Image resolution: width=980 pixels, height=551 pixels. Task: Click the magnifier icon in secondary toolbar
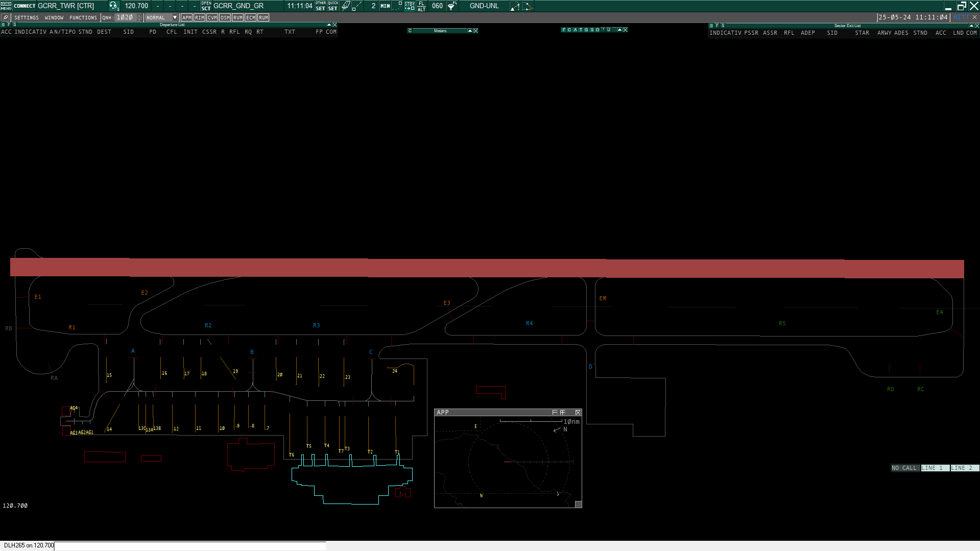click(5, 17)
